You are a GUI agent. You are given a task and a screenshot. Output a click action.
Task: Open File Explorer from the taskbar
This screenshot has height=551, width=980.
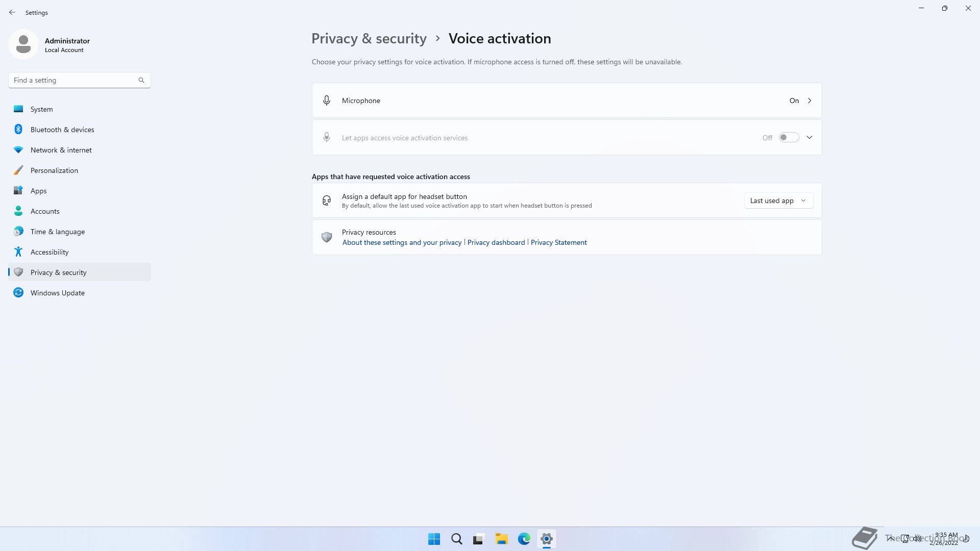[502, 539]
